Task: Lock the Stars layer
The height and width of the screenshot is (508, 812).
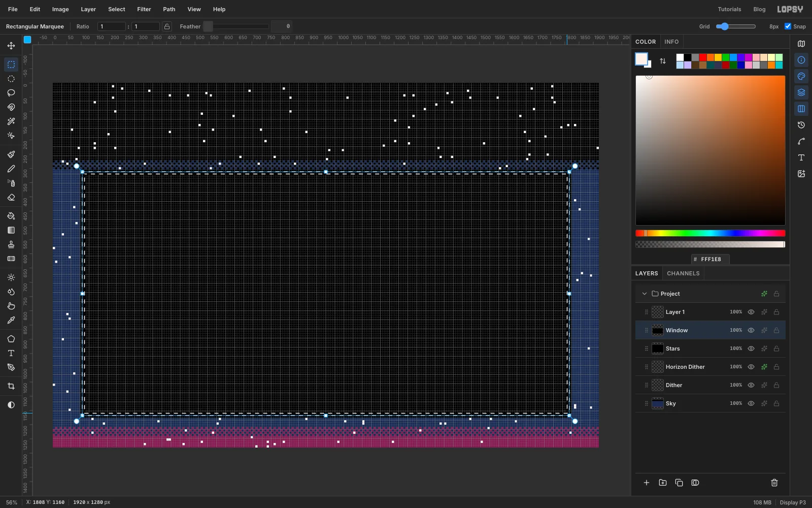Action: click(x=776, y=348)
